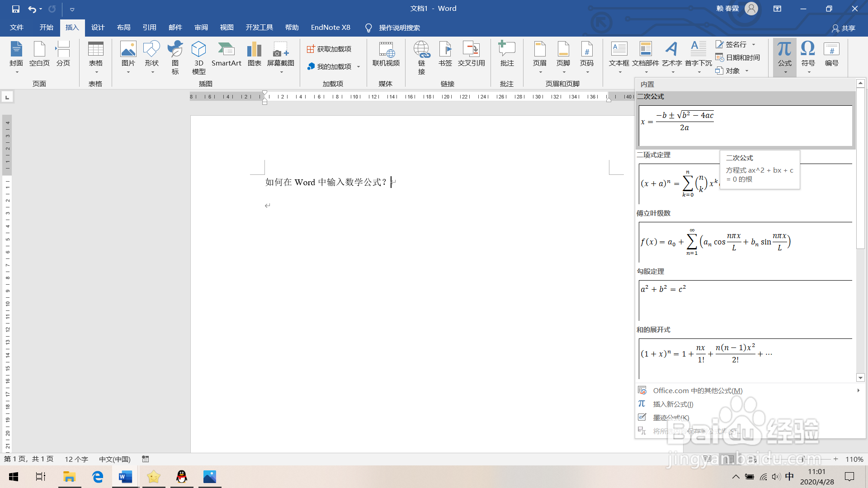
Task: Select 墨迹公式 ink equation option
Action: click(x=671, y=418)
